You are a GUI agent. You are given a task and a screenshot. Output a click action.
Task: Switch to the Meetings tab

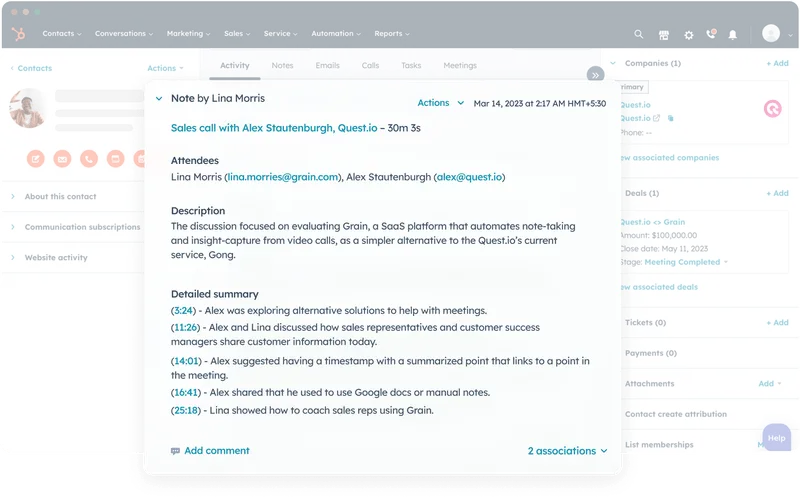click(x=460, y=65)
